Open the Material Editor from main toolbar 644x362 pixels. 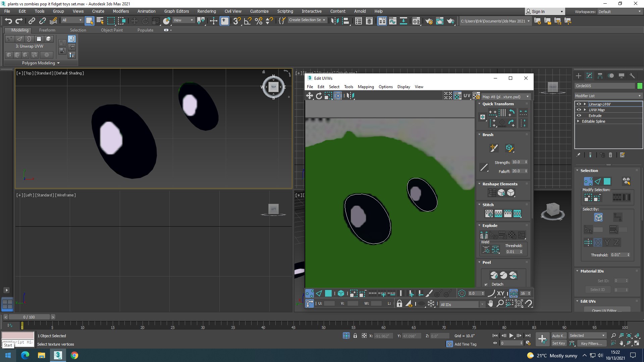416,21
